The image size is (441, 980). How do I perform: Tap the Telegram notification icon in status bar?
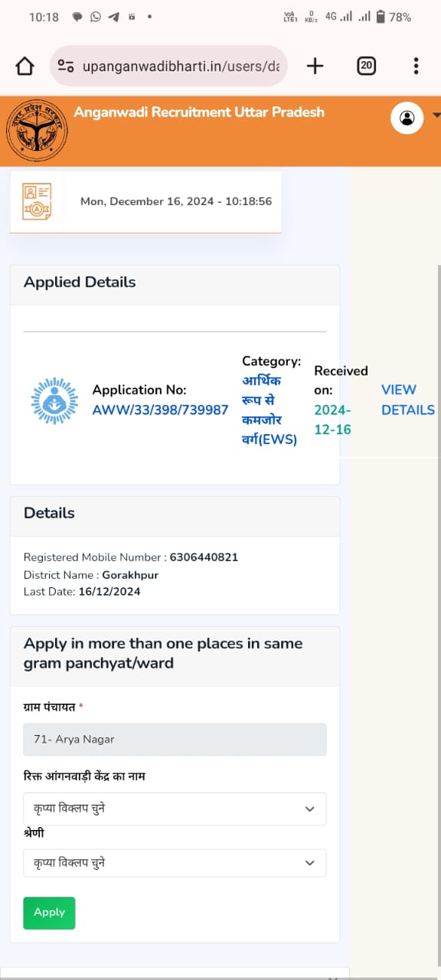(x=113, y=16)
